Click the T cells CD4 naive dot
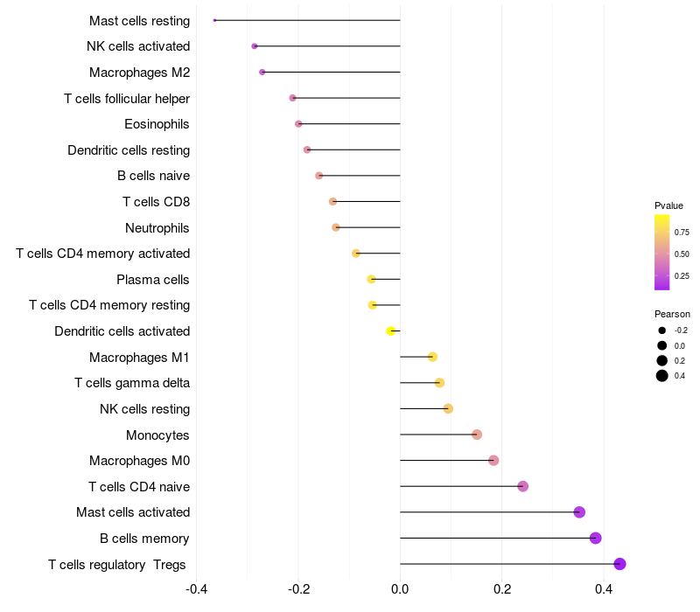This screenshot has width=700, height=612. [x=523, y=486]
